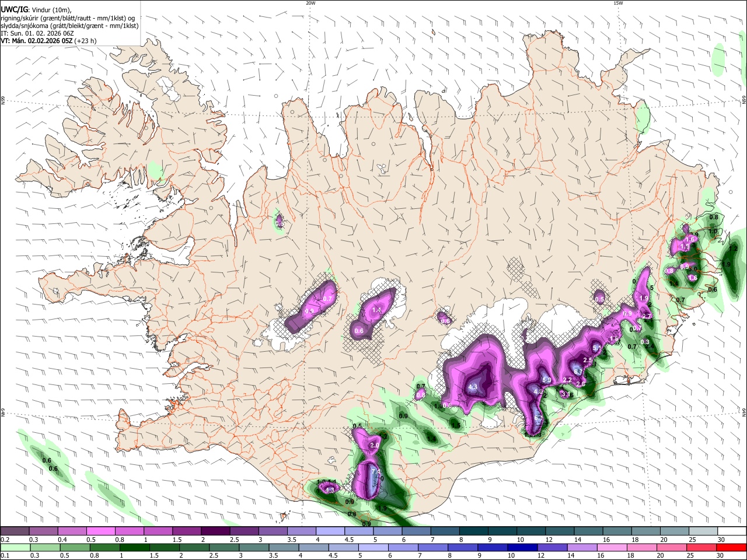
Task: Select lower legend palest green swatch starting at 0.1
Action: [x=15, y=547]
